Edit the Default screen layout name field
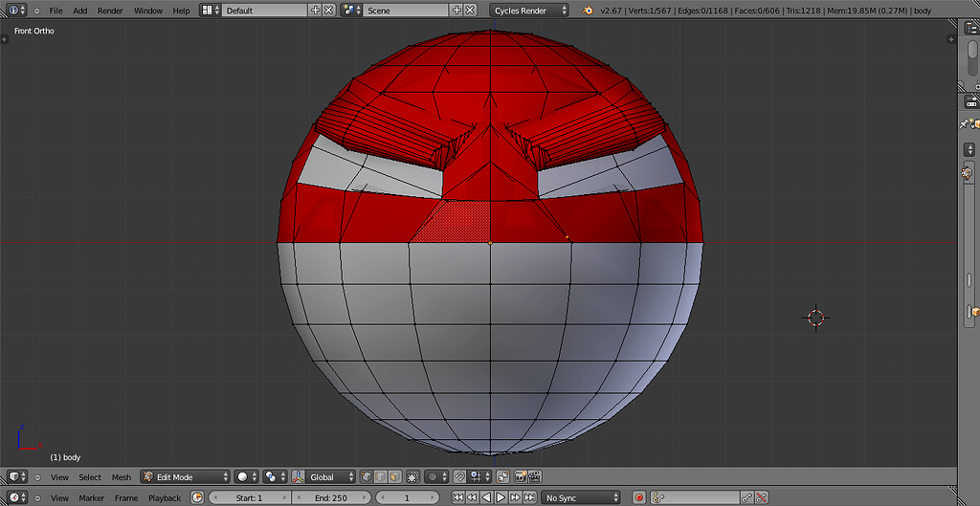This screenshot has height=506, width=980. click(x=265, y=10)
